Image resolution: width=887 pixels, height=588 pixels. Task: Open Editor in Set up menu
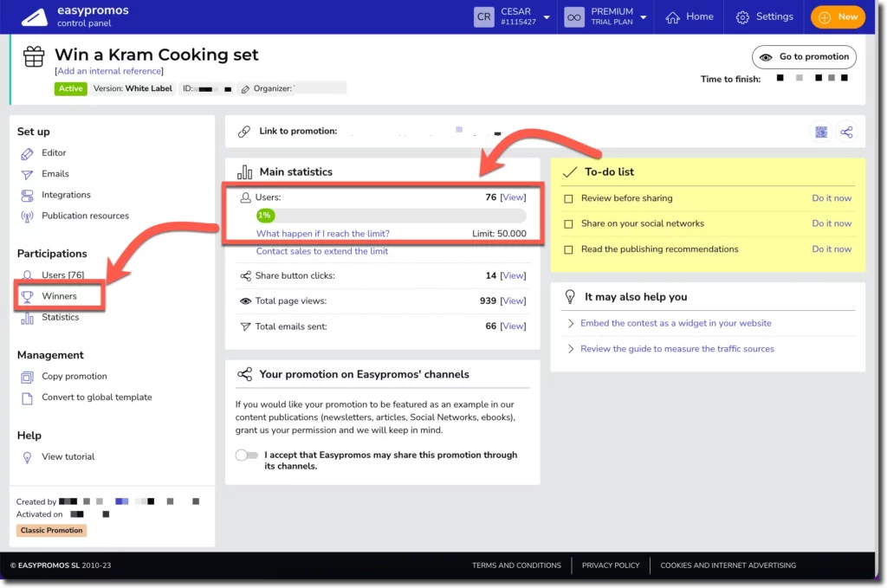[54, 152]
